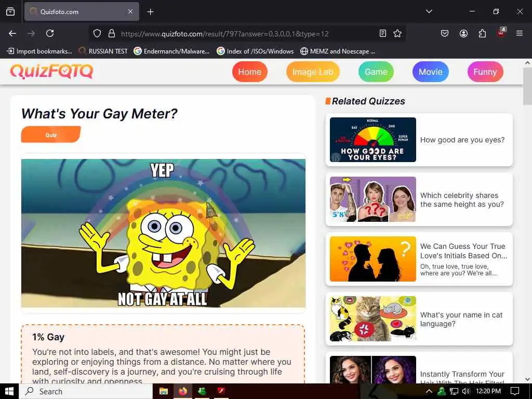Open the Firefox account icon
This screenshot has height=399, width=532.
coord(463,33)
